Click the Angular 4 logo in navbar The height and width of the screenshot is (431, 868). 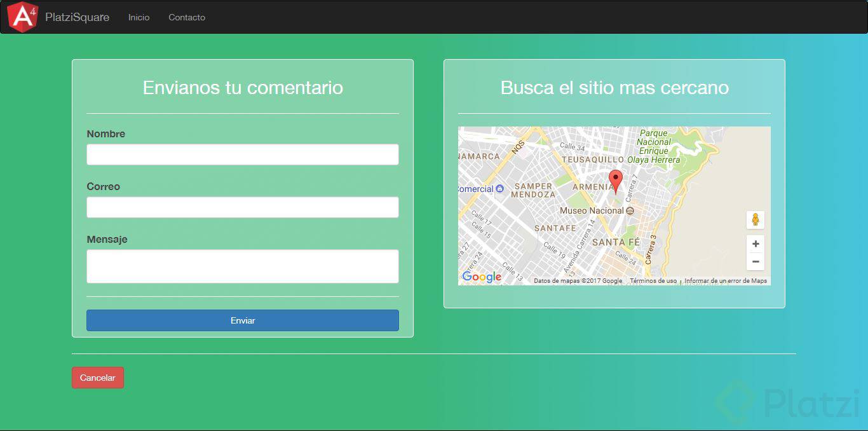coord(22,17)
